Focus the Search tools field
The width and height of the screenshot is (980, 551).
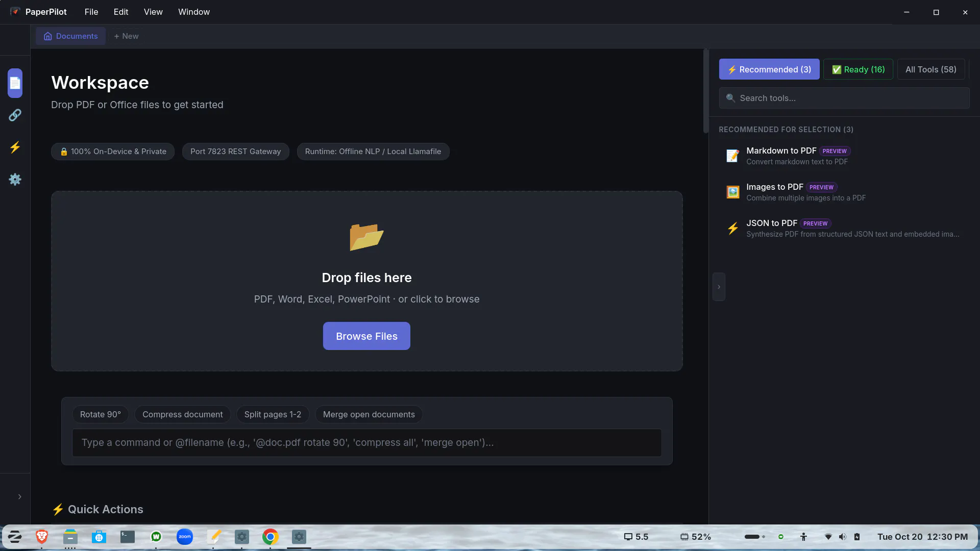pos(844,98)
